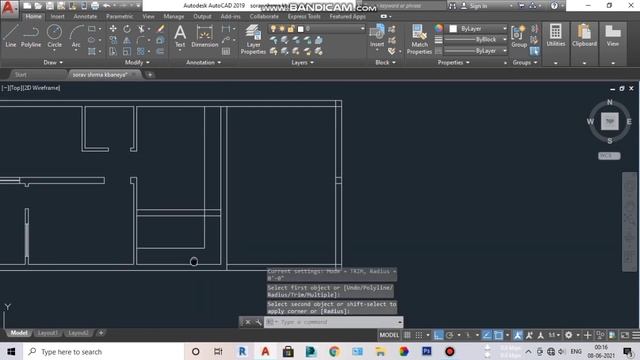Click the Insert block tool
Screen dimensions: 640x360
377,36
